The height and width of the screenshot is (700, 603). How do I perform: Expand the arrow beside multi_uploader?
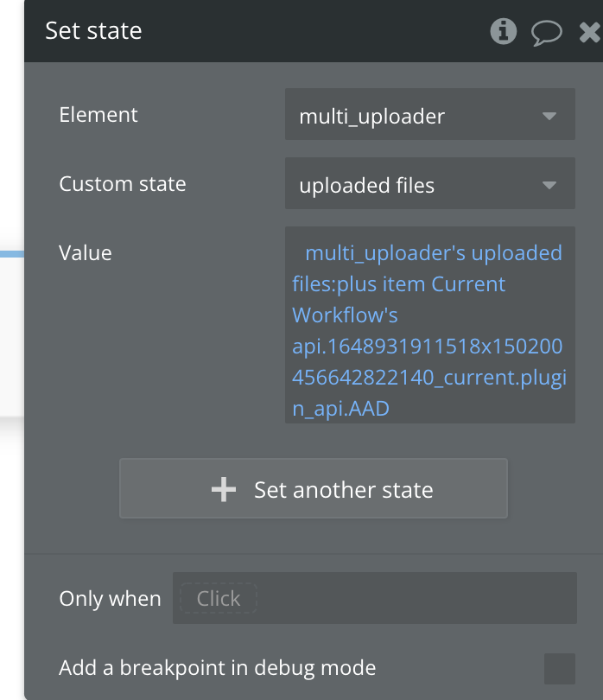click(549, 116)
